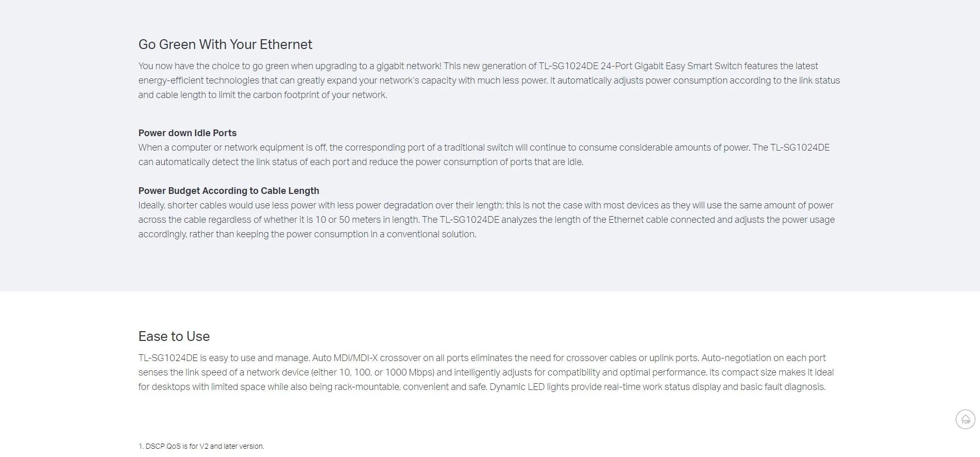
Task: Click the Ease to Use heading
Action: [174, 336]
